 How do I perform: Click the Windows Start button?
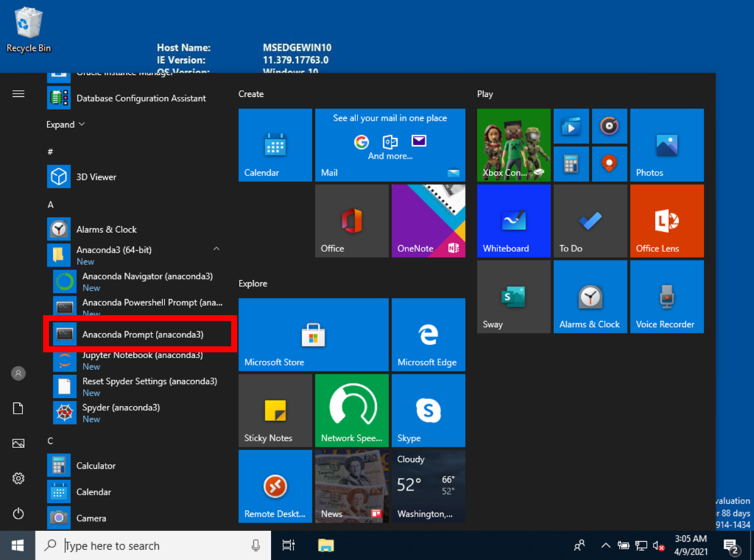17,546
